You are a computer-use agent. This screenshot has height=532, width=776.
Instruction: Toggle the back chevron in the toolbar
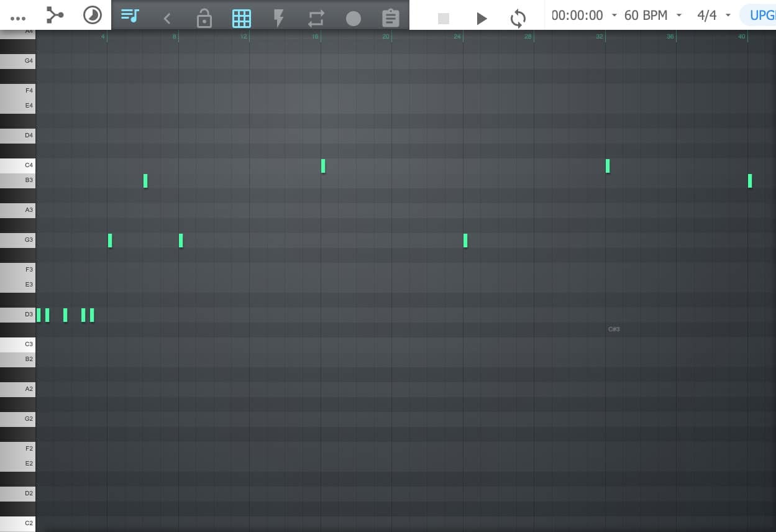coord(167,18)
